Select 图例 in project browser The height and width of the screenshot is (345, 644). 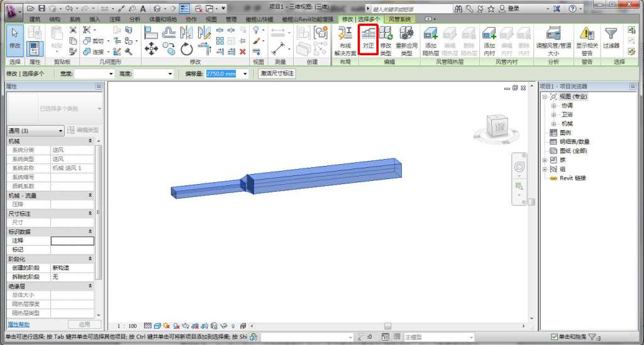click(565, 133)
